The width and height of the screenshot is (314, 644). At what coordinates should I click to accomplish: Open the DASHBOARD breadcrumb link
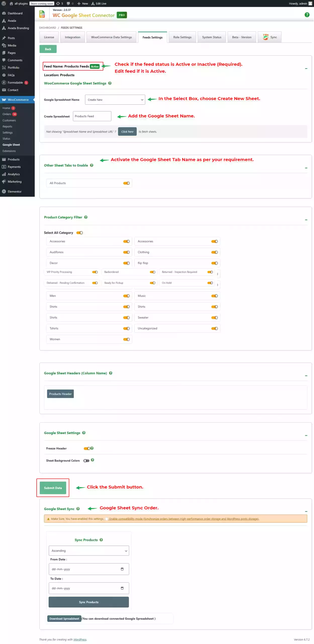click(x=48, y=28)
